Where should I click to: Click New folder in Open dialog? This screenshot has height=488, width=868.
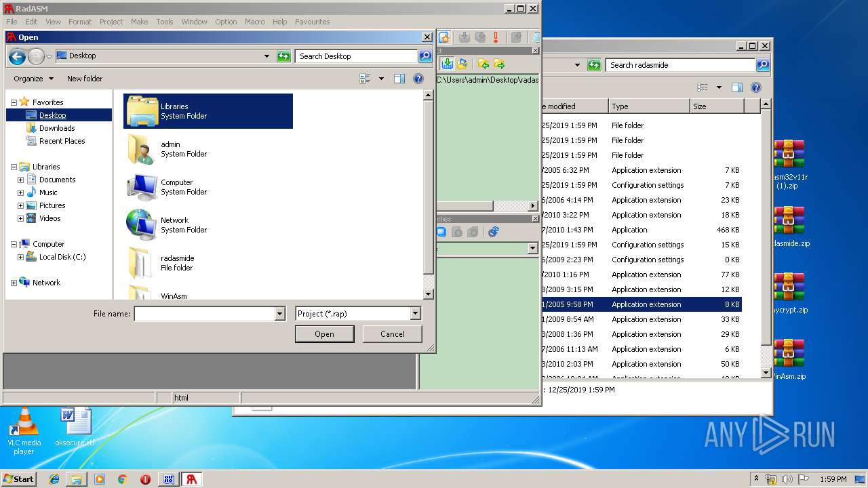coord(85,79)
